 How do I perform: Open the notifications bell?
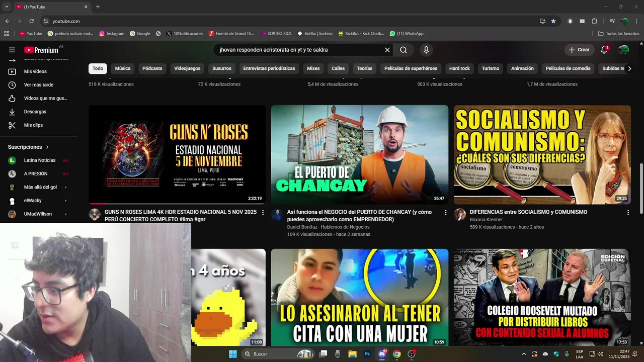tap(604, 50)
